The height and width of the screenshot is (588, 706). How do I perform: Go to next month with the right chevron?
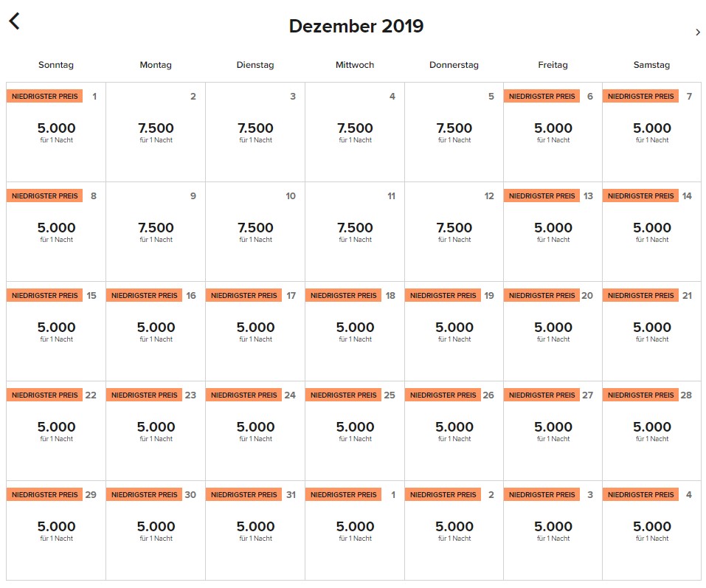[x=698, y=32]
